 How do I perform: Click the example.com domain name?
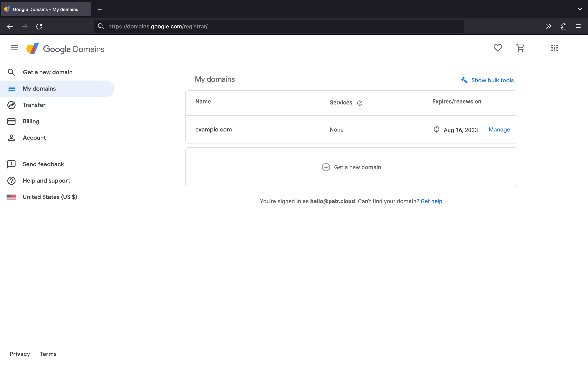[213, 129]
